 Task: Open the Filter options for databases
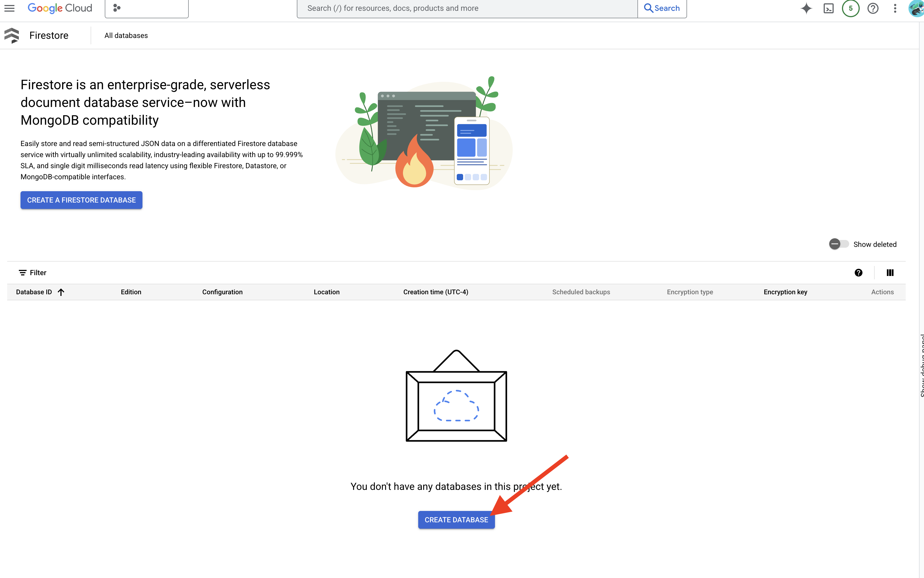coord(32,273)
